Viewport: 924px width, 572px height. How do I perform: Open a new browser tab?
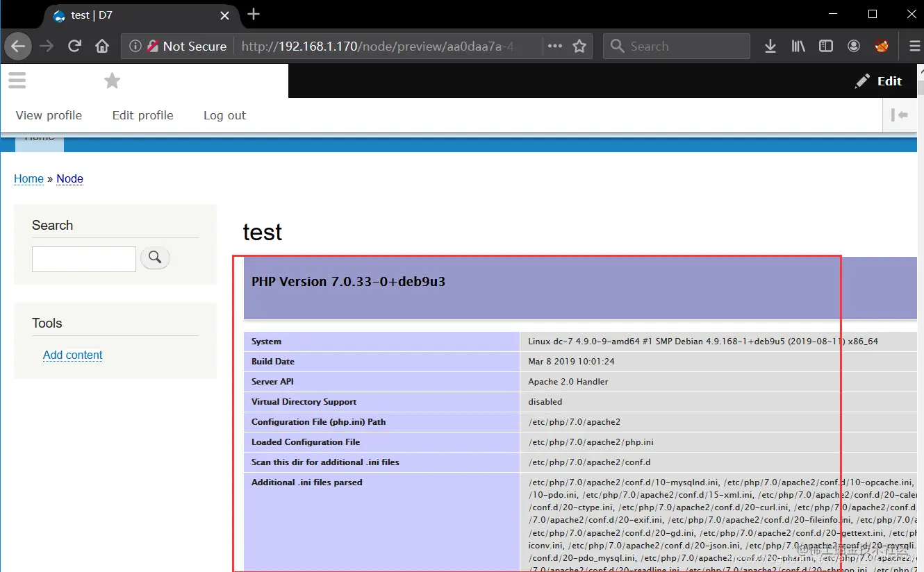click(x=254, y=14)
